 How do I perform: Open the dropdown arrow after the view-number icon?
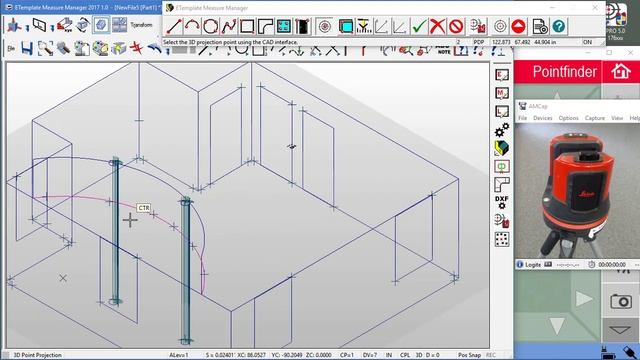[x=52, y=28]
